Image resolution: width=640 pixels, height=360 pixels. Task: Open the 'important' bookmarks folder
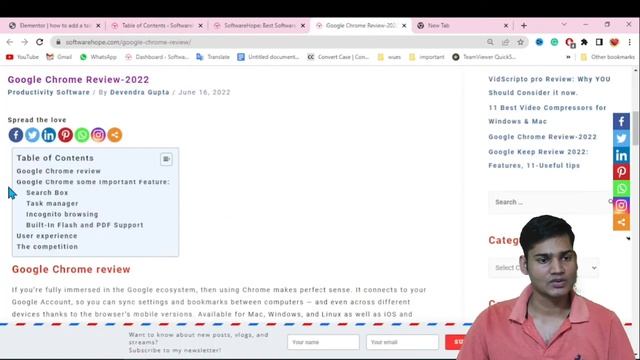pos(427,57)
